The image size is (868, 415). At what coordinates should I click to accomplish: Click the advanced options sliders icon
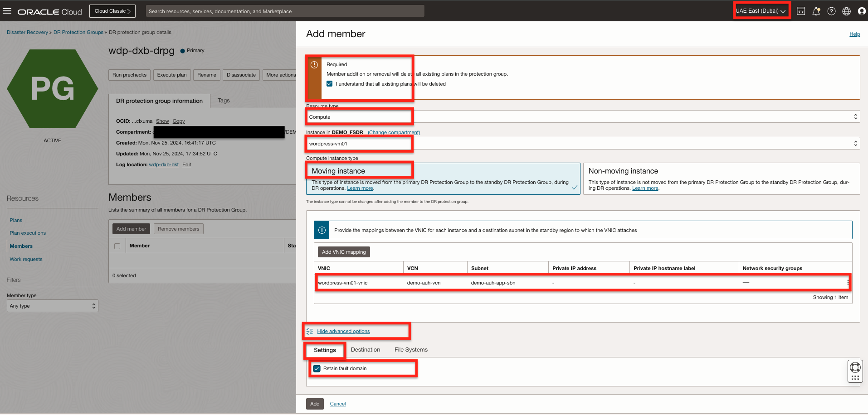point(310,332)
